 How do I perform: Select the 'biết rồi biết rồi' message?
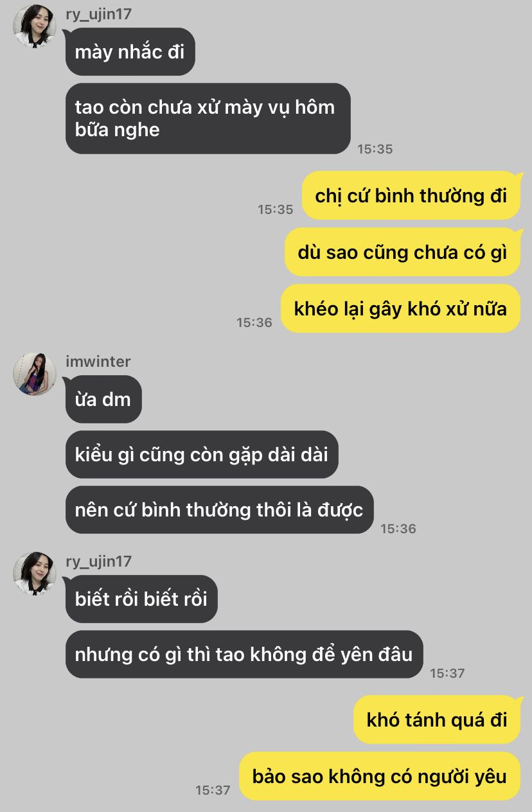click(x=141, y=599)
